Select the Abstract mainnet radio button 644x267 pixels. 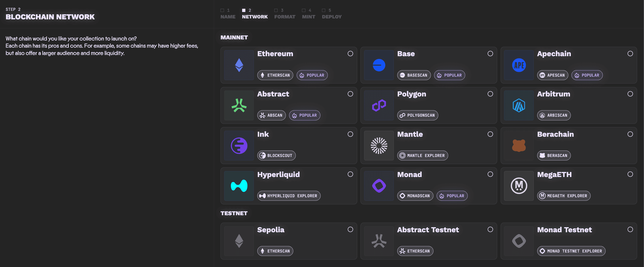(x=350, y=94)
